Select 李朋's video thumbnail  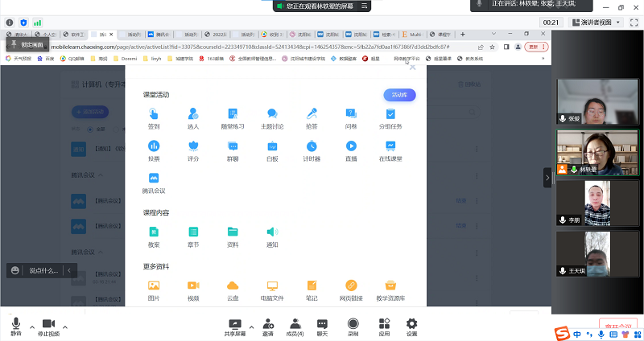[x=594, y=203]
